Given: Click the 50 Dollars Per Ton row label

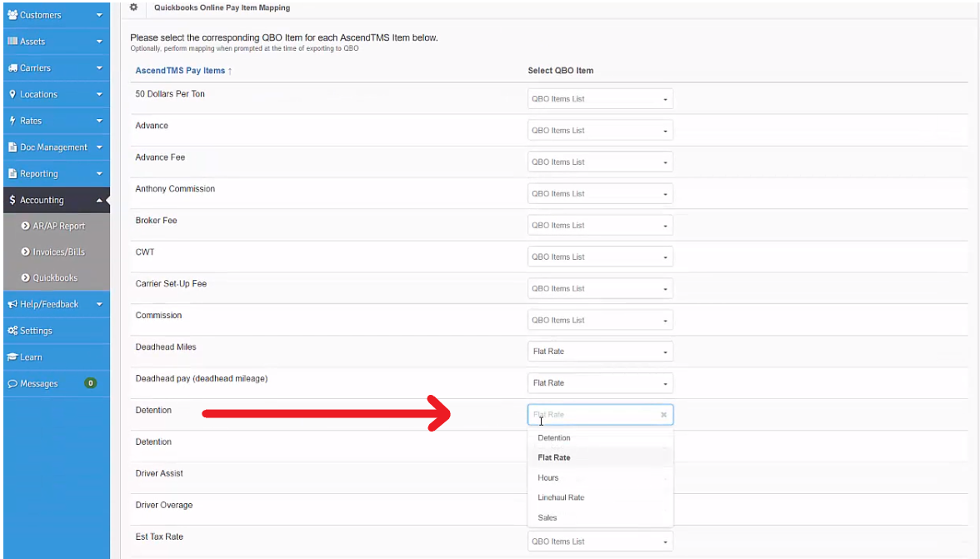Looking at the screenshot, I should 170,93.
